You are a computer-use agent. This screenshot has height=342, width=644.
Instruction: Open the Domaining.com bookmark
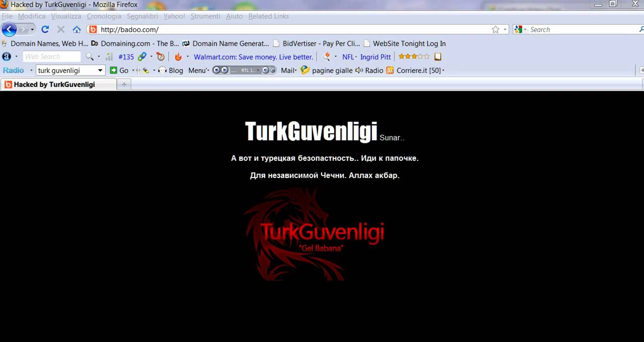135,43
